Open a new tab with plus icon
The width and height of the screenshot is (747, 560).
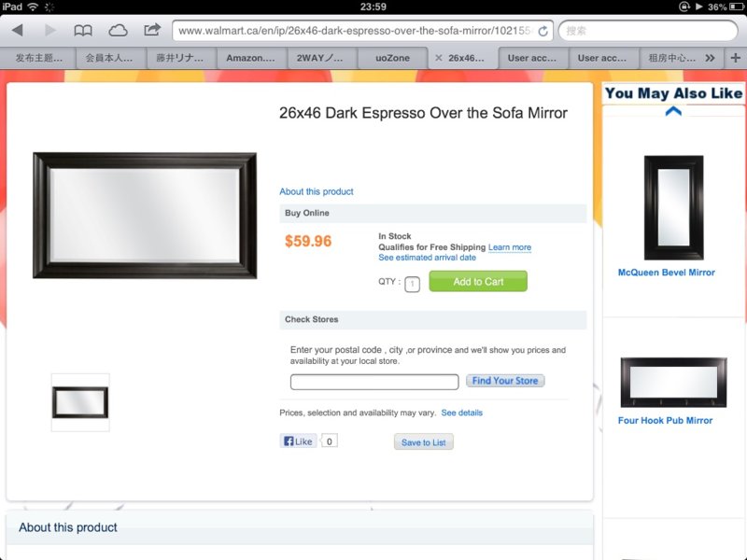[735, 58]
